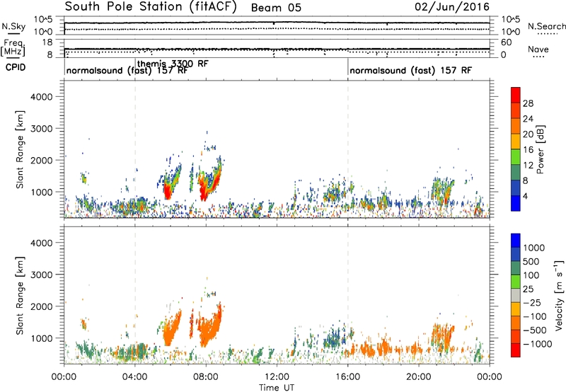Click the "12:00" time tick label
This screenshot has height=392, width=566.
click(x=277, y=377)
